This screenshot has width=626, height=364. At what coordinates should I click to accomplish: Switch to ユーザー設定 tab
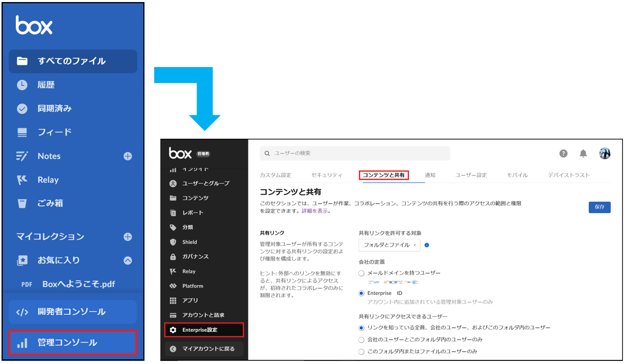(471, 175)
